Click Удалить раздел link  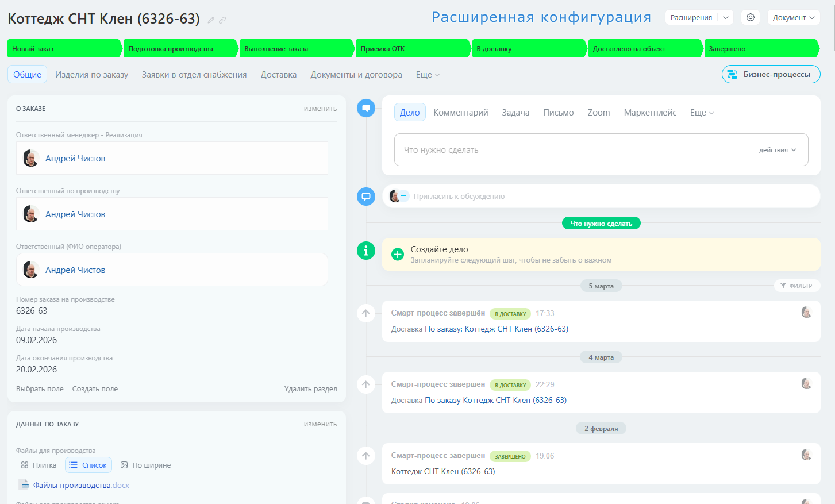point(310,389)
